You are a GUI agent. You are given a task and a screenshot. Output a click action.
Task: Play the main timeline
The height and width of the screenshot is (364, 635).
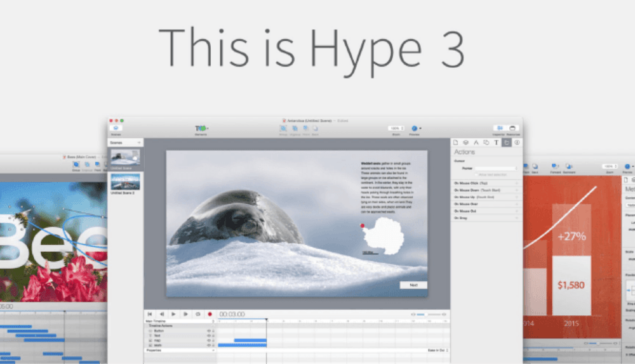(173, 314)
